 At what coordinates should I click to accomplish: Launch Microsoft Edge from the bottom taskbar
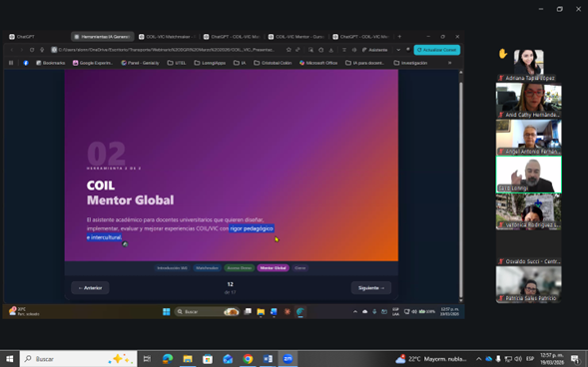pos(168,359)
